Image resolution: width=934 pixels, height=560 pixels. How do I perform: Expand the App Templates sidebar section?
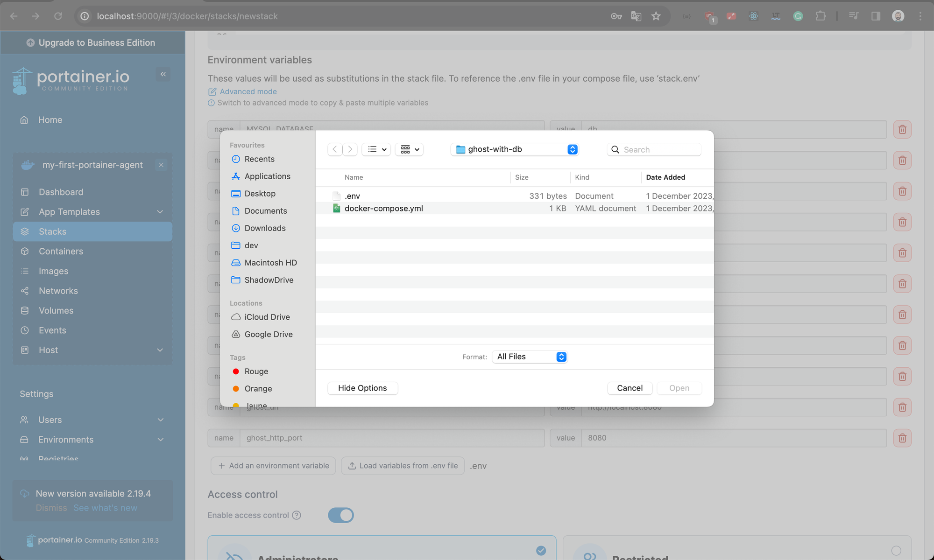point(160,212)
